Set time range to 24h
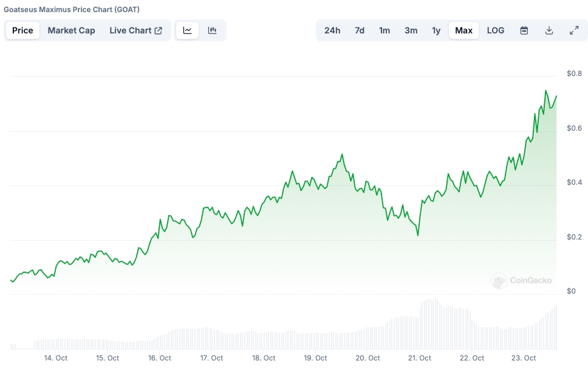This screenshot has height=369, width=588. click(332, 30)
